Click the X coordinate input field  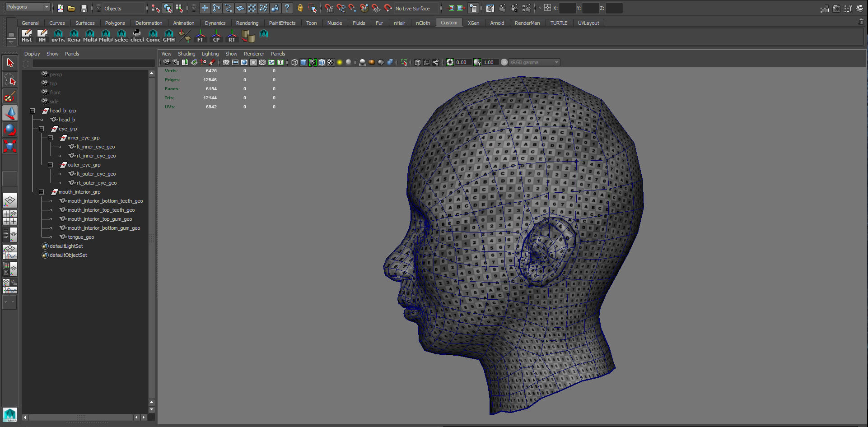tap(567, 8)
